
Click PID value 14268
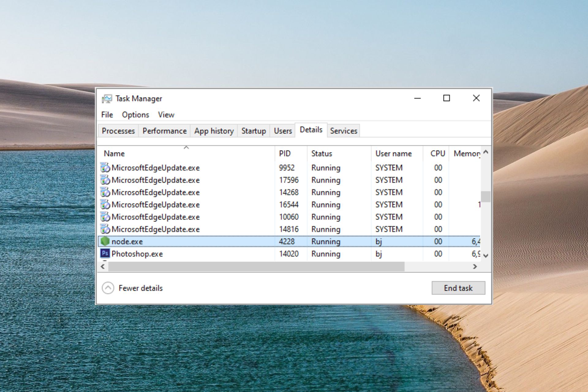click(288, 192)
